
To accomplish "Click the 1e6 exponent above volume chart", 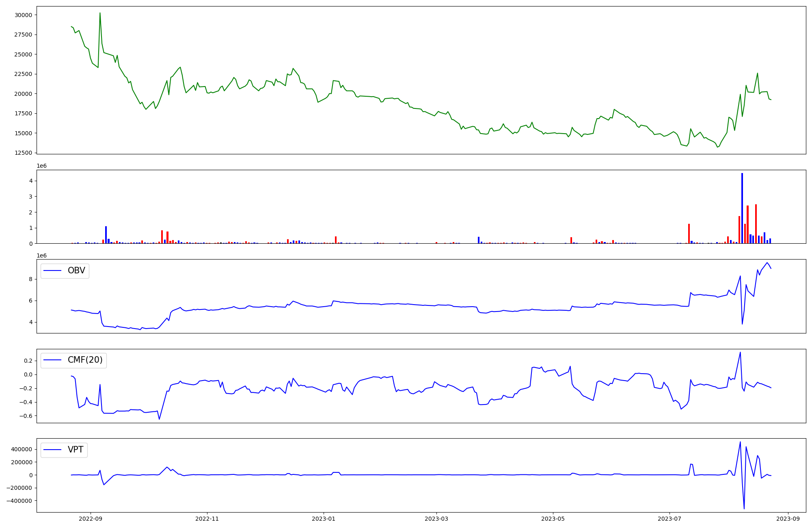I will pyautogui.click(x=41, y=166).
